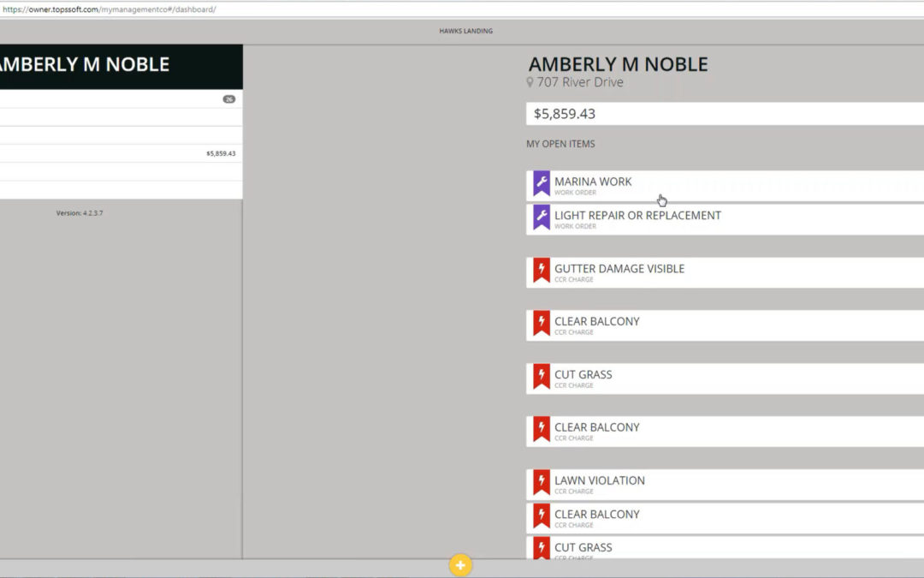Select the Lawn Violation CCR charge
Image resolution: width=924 pixels, height=578 pixels.
point(599,481)
